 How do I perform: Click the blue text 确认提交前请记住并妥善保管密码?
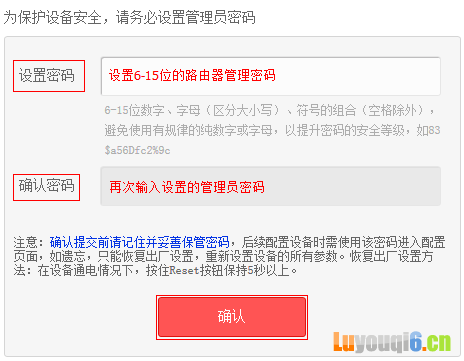click(139, 242)
